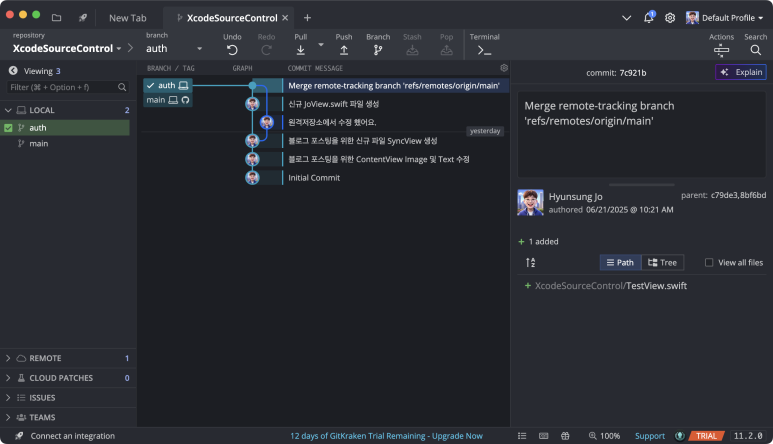The height and width of the screenshot is (444, 773).
Task: Open graph column settings gear icon
Action: [x=504, y=68]
